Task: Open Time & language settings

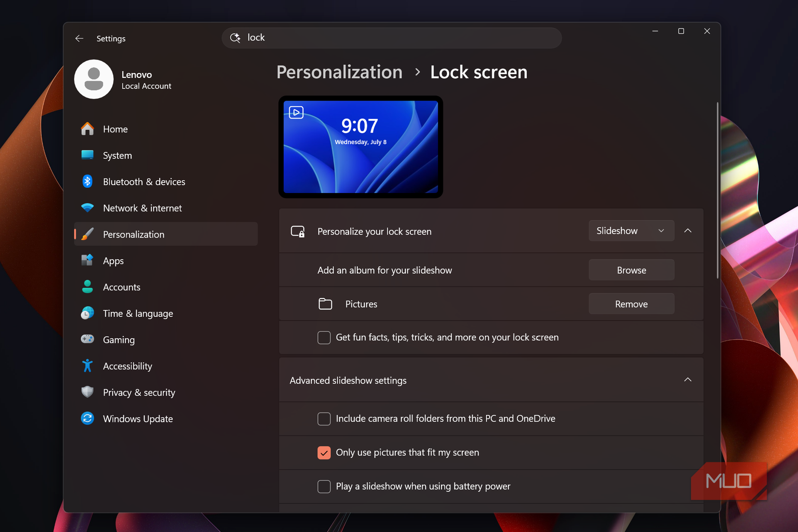Action: point(166,313)
